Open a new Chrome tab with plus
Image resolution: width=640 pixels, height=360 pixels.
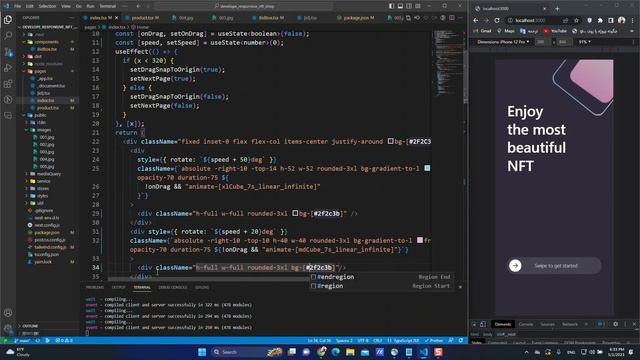coord(557,8)
